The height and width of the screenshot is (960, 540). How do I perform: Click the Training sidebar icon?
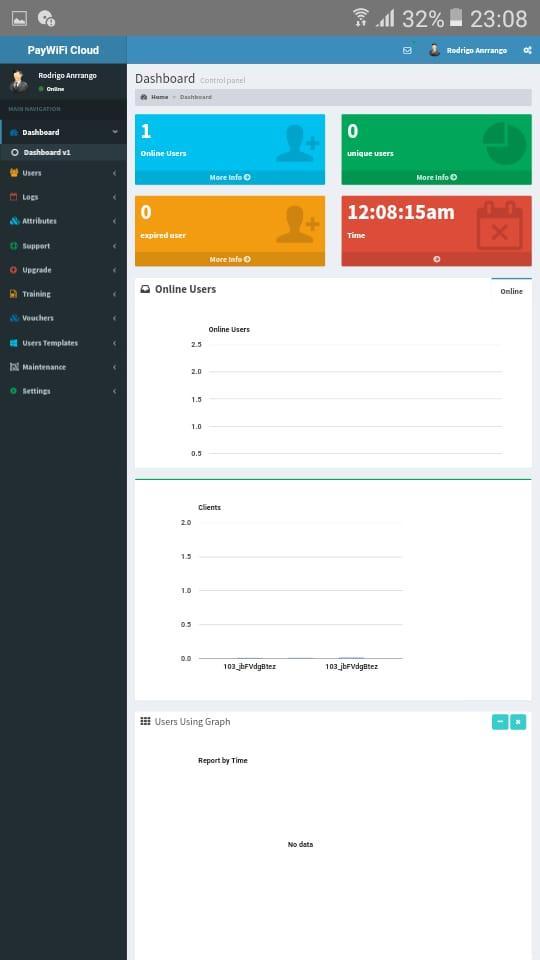[14, 294]
